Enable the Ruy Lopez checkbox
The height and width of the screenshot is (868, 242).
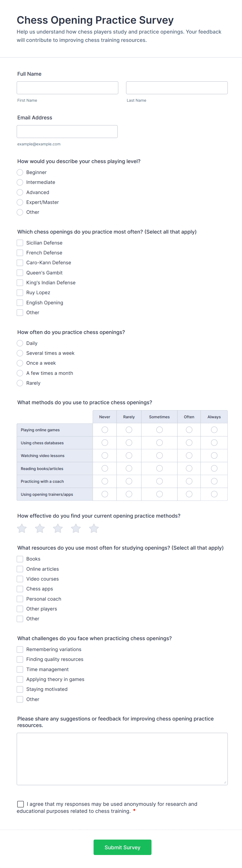coord(20,292)
